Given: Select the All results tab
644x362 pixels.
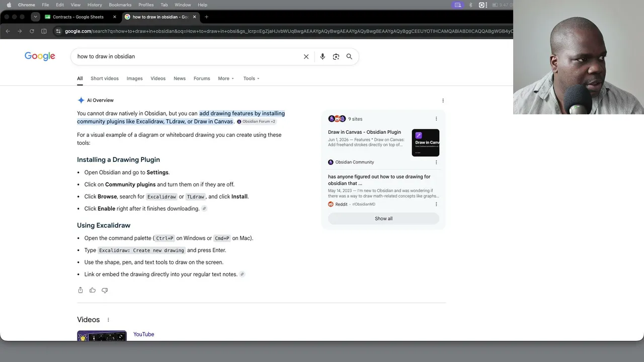Looking at the screenshot, I should tap(80, 78).
